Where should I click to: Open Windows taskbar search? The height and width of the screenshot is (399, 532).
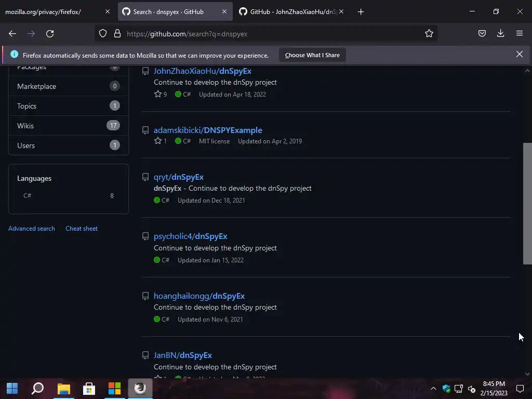37,388
